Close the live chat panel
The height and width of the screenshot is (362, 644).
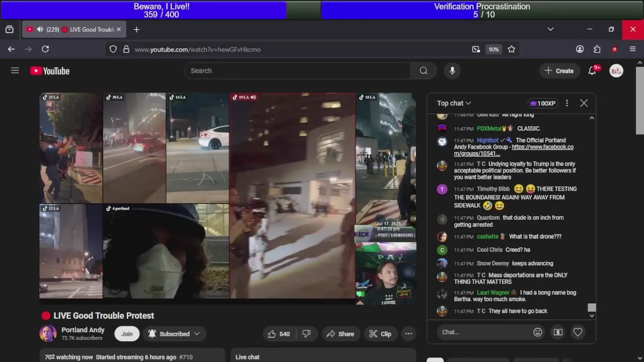584,103
